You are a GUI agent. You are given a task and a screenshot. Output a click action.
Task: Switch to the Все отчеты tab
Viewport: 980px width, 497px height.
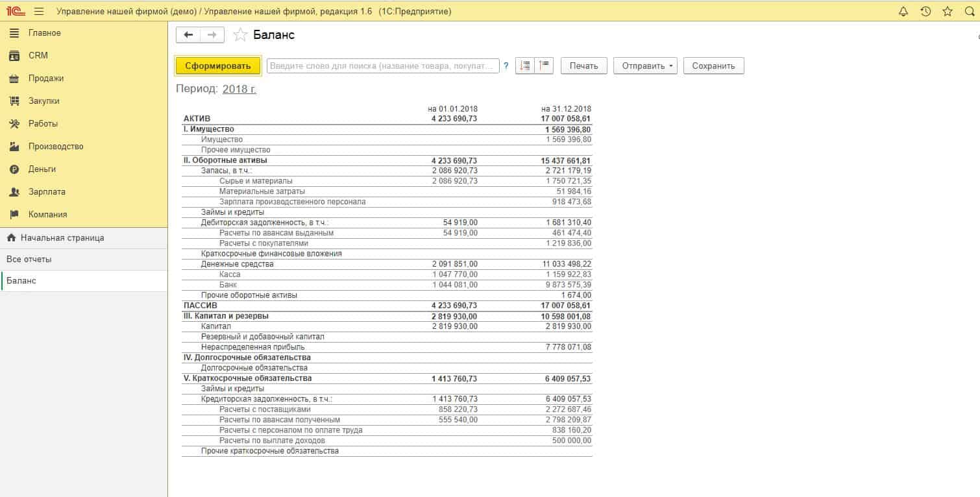(x=84, y=260)
